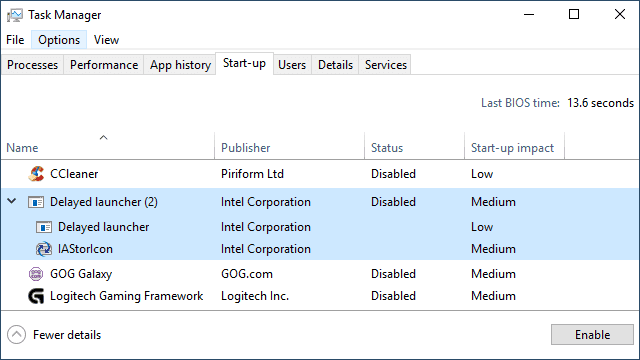
Task: Click the IAStorIcon entry icon
Action: [x=44, y=249]
